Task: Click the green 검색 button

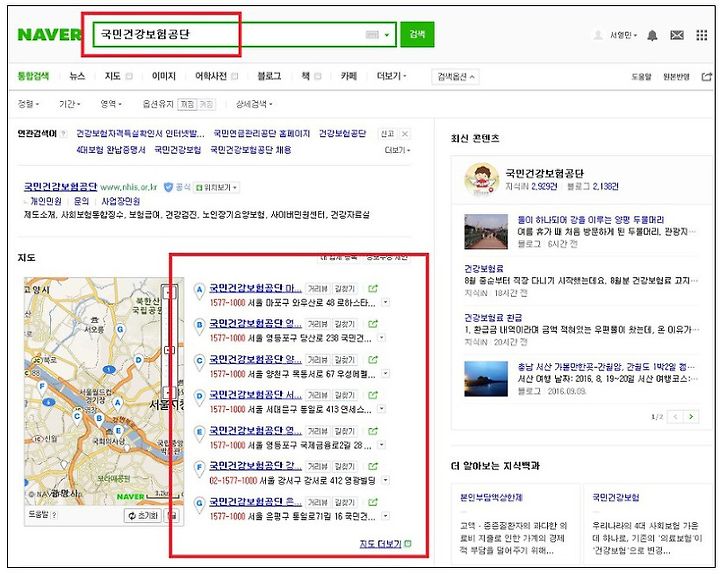Action: click(x=417, y=34)
